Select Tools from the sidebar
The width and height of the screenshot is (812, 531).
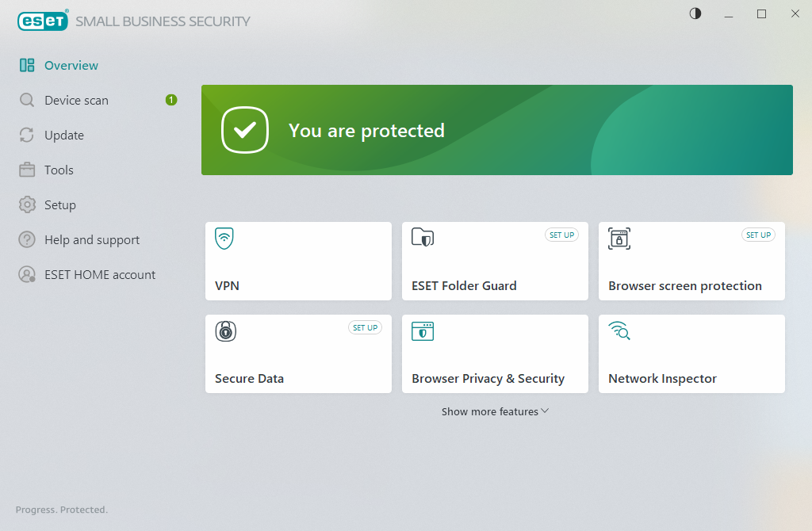click(x=59, y=170)
